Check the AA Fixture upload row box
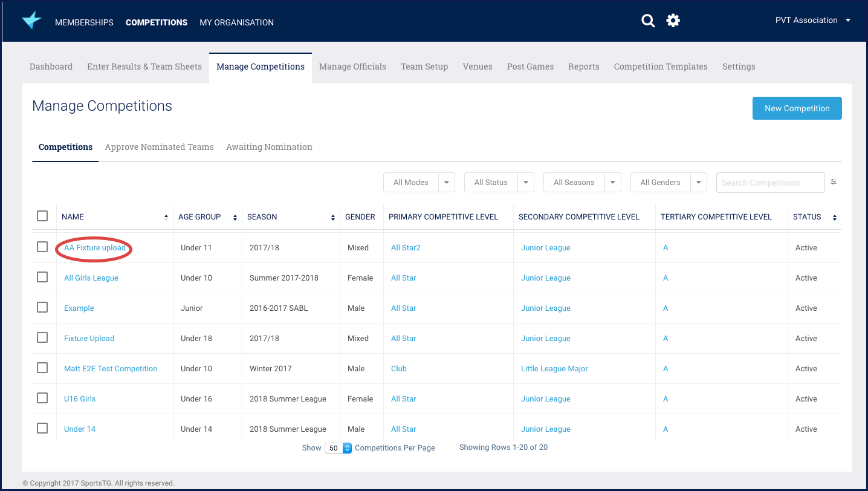 42,247
